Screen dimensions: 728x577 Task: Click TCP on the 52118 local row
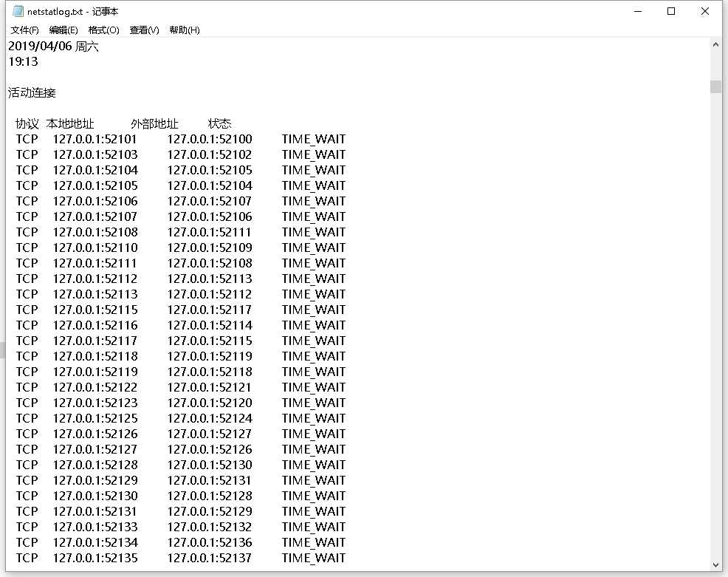coord(27,356)
